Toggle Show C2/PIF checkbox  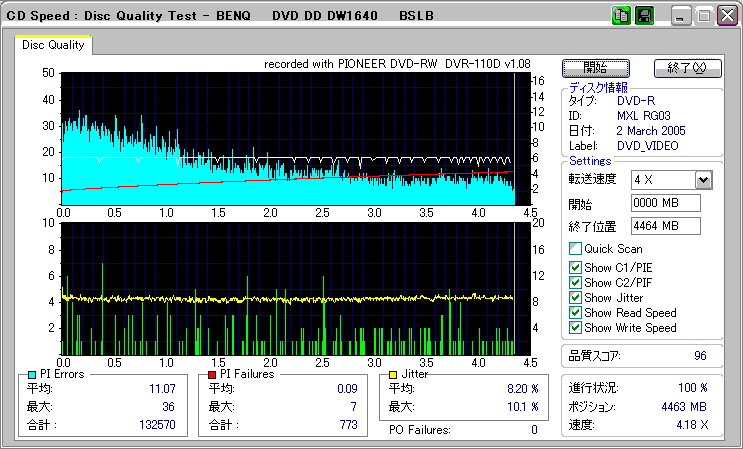pyautogui.click(x=575, y=282)
